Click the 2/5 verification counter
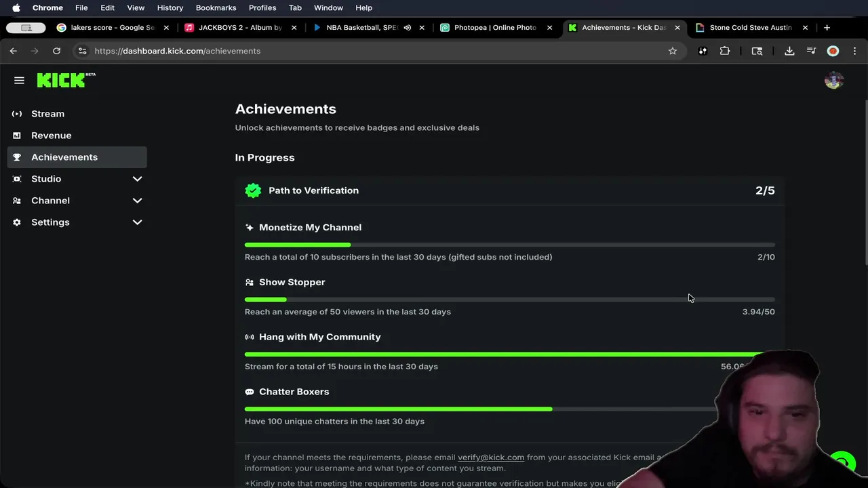Viewport: 868px width, 488px height. (765, 190)
